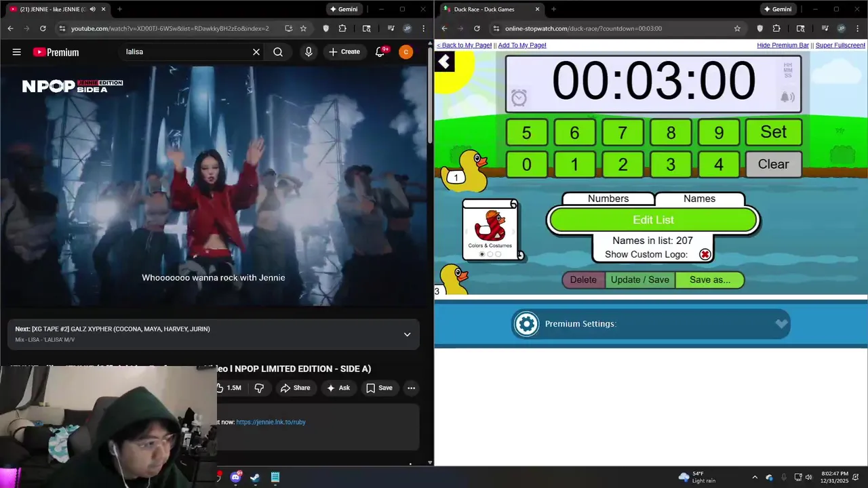Open Notepad icon on the taskbar

click(275, 477)
